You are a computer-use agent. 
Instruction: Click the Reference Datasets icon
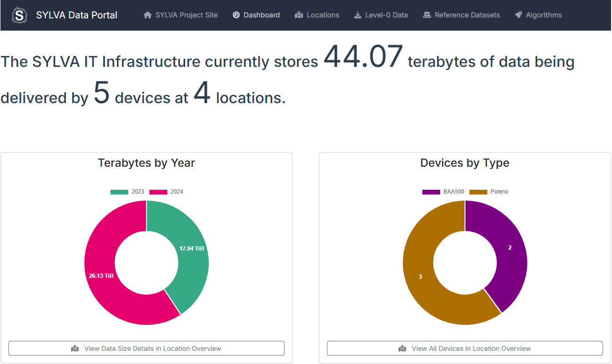click(x=427, y=15)
